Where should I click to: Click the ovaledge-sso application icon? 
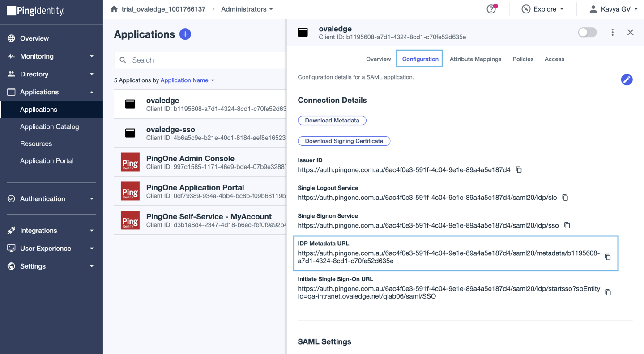[x=130, y=133]
